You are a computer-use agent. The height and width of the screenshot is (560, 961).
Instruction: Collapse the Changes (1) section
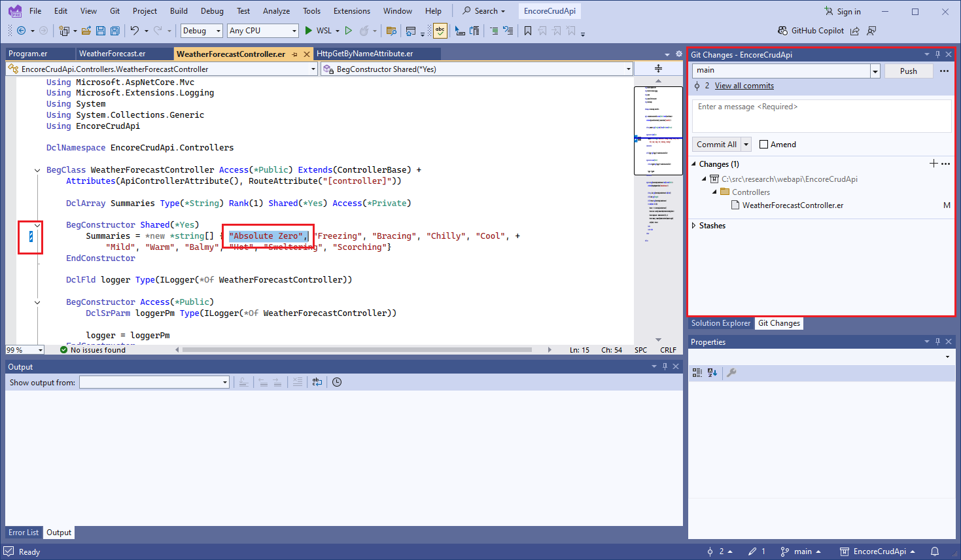pyautogui.click(x=694, y=164)
